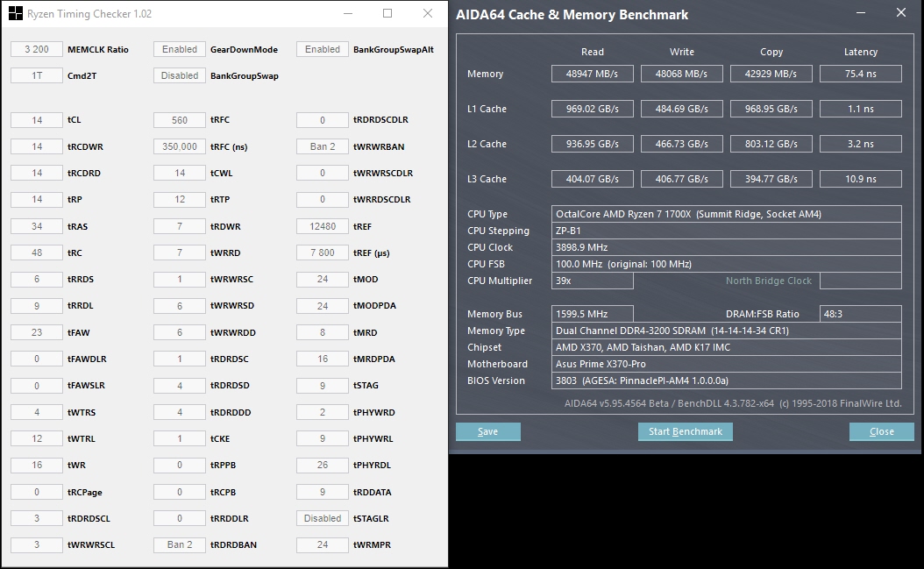The height and width of the screenshot is (569, 924).
Task: Click the tRC value 48
Action: point(37,253)
